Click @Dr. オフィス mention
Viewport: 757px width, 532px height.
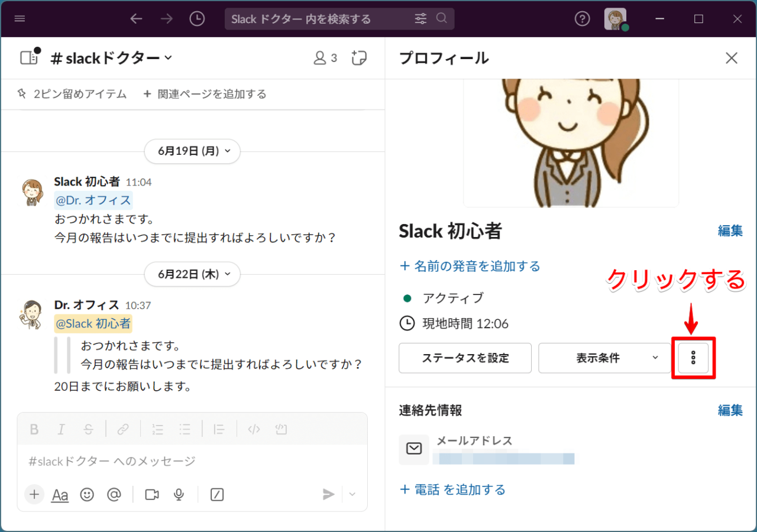point(93,200)
